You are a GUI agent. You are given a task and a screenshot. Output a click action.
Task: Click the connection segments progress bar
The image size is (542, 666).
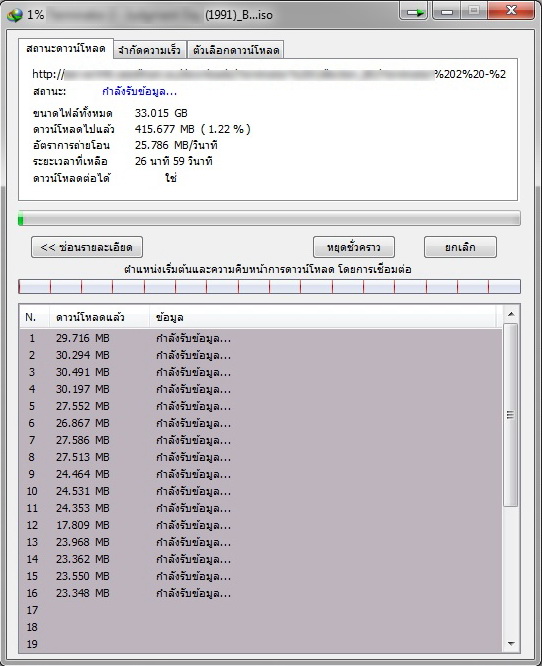[269, 287]
